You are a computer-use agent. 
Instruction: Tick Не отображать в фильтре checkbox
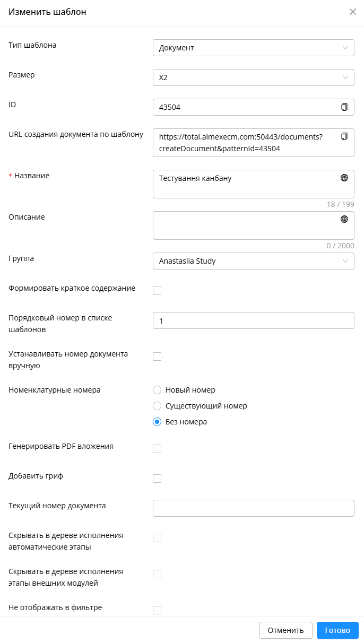click(157, 610)
